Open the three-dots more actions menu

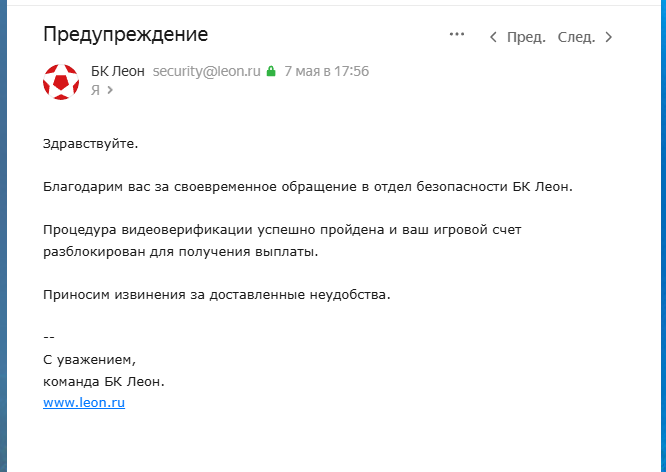click(457, 35)
